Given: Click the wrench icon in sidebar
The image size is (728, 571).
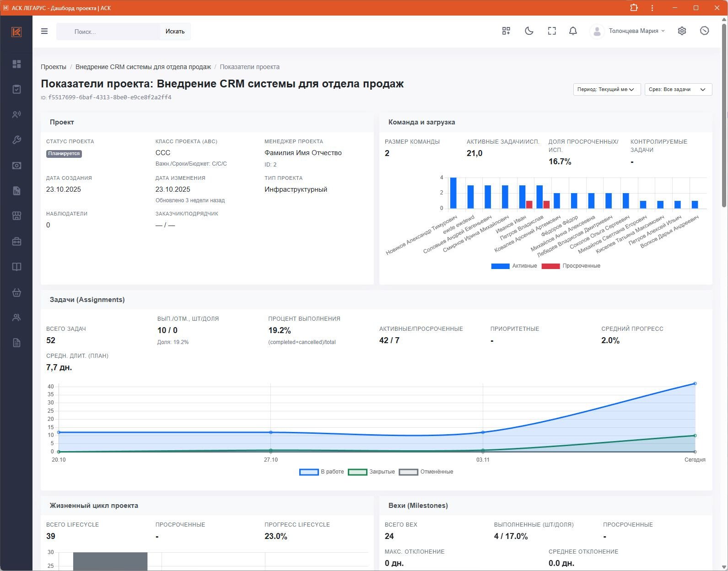Looking at the screenshot, I should pos(16,140).
